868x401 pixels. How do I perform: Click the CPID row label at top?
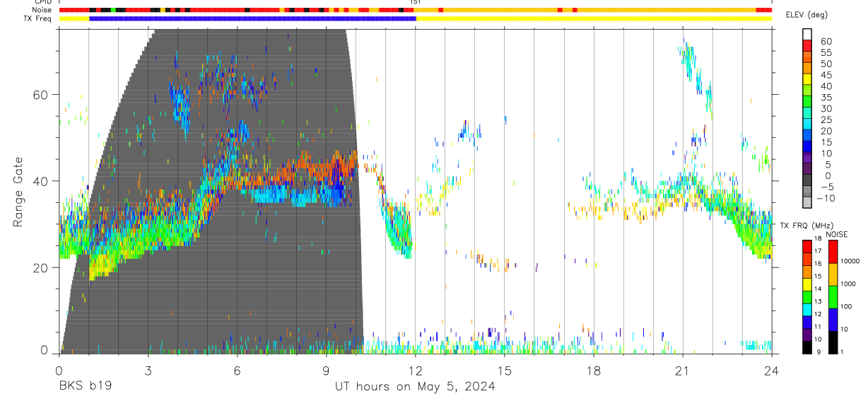[x=44, y=2]
